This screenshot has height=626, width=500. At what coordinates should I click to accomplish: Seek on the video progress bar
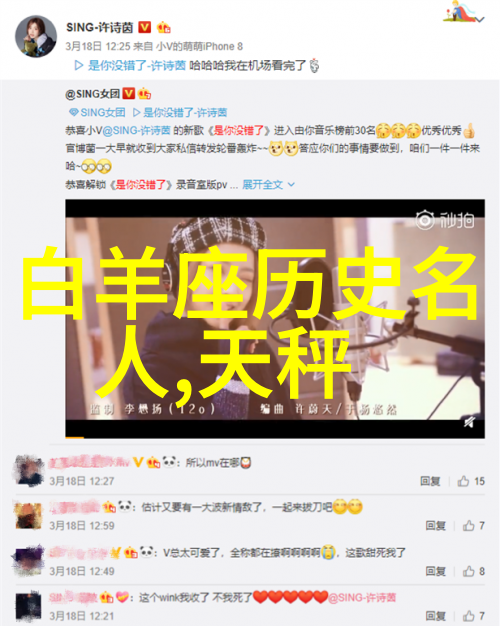pos(275,438)
